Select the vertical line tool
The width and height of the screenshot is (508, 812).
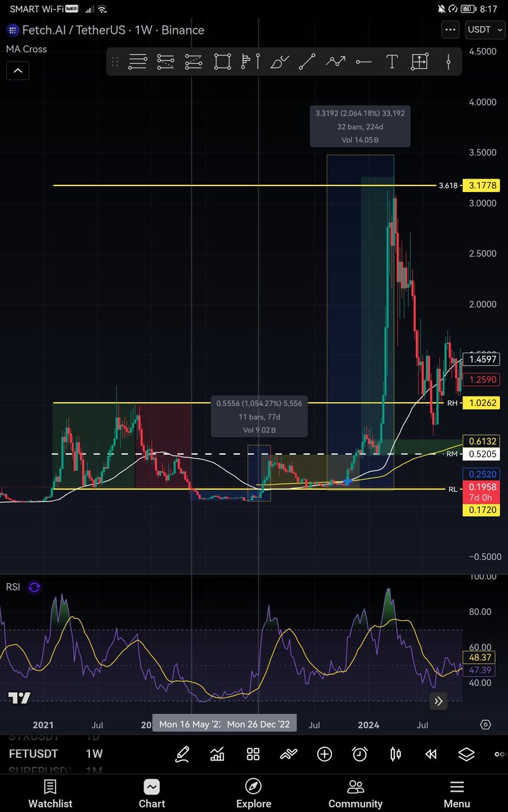[x=448, y=62]
